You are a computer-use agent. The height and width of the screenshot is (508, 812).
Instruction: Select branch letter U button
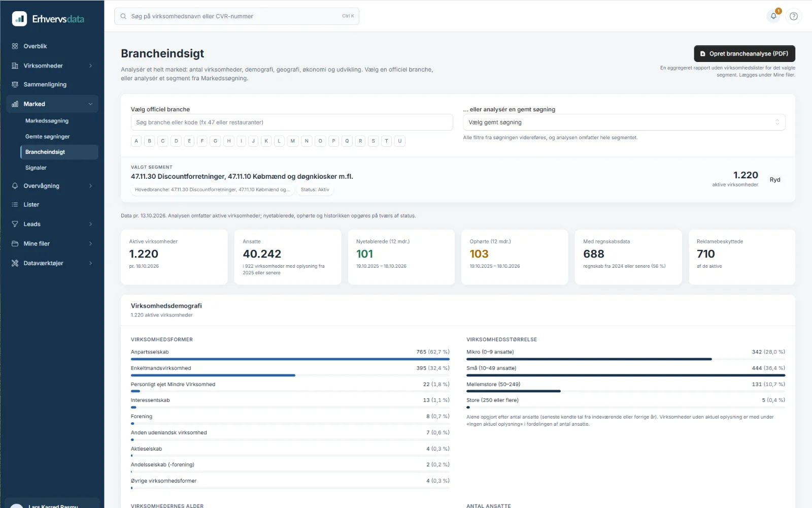coord(400,141)
